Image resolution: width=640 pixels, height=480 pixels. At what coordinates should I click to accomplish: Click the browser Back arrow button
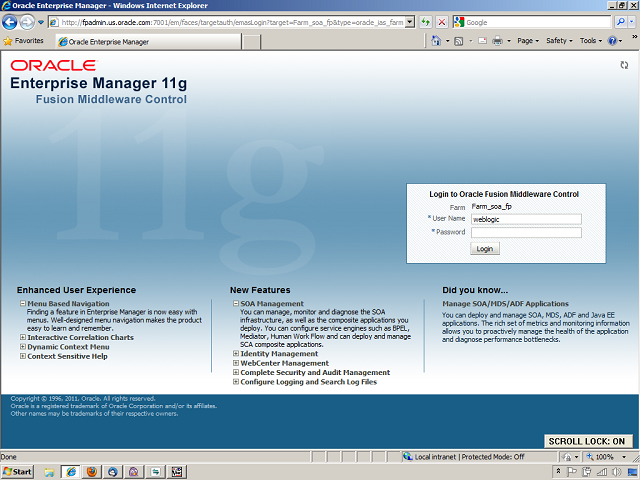(9, 22)
